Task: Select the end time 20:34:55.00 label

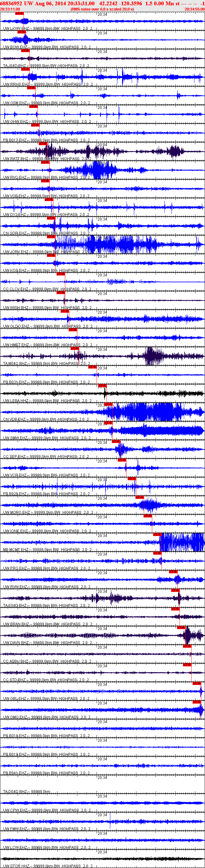Action: point(194,9)
